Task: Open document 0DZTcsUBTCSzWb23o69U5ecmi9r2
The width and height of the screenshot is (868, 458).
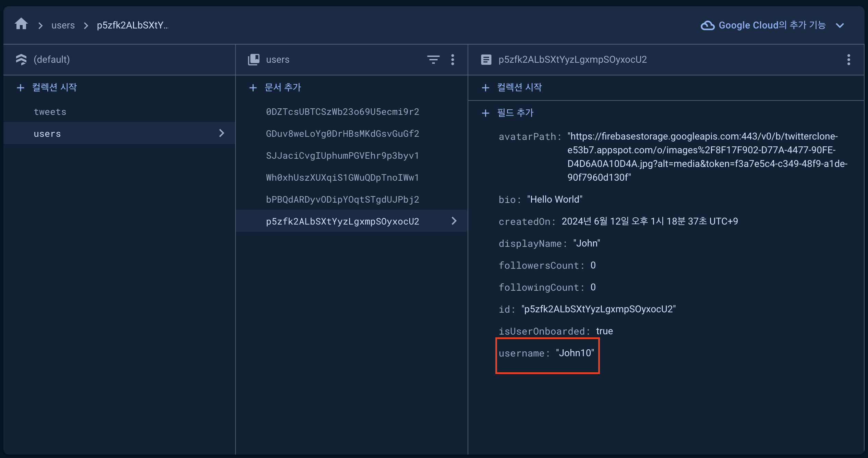Action: pyautogui.click(x=342, y=112)
